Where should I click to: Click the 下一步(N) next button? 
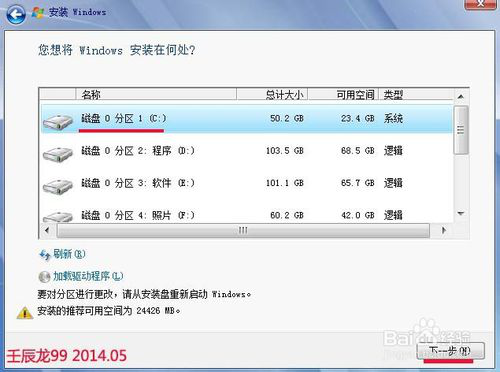point(450,351)
